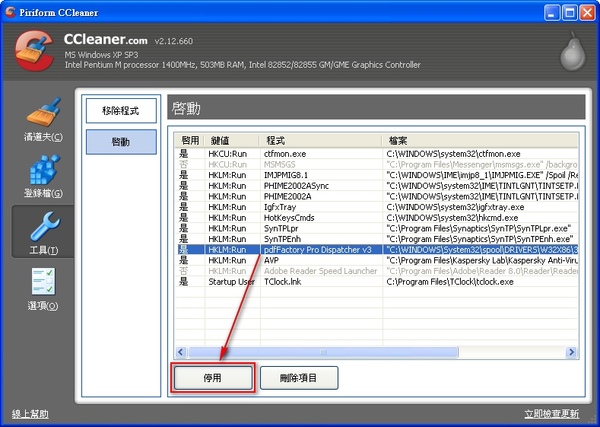Sort the list by the 檔案 column header
The image size is (600, 427).
[480, 140]
